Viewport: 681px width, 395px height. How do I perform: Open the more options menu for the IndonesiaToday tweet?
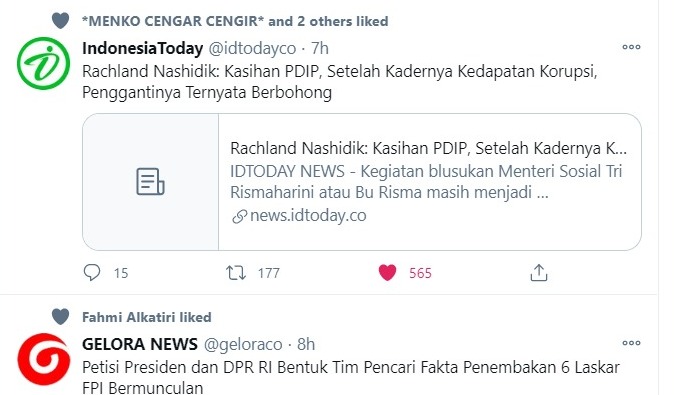(x=631, y=47)
